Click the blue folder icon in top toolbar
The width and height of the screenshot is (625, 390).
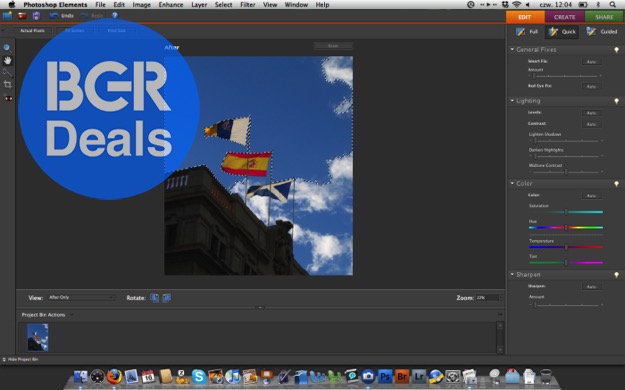7,16
